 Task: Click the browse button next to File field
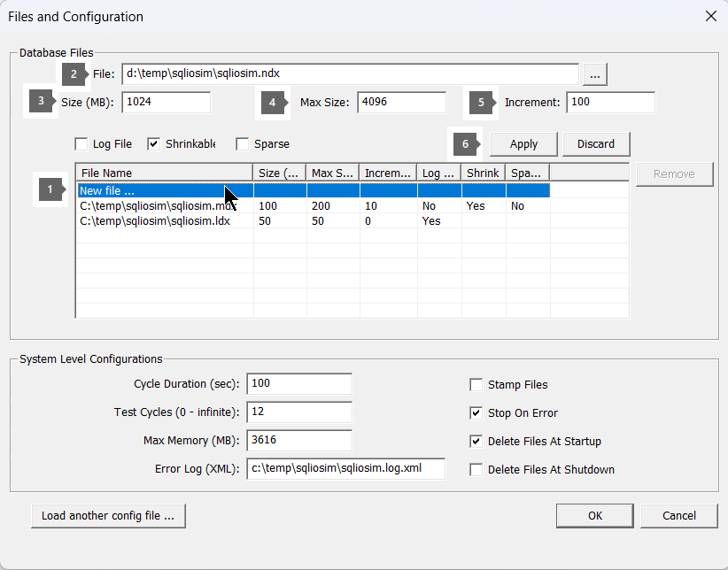(x=595, y=74)
